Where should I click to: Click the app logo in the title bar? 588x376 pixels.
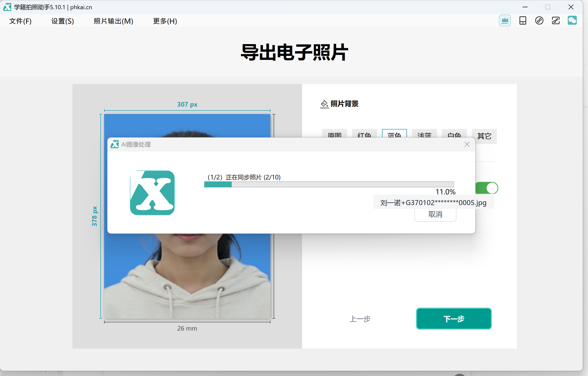pyautogui.click(x=7, y=7)
